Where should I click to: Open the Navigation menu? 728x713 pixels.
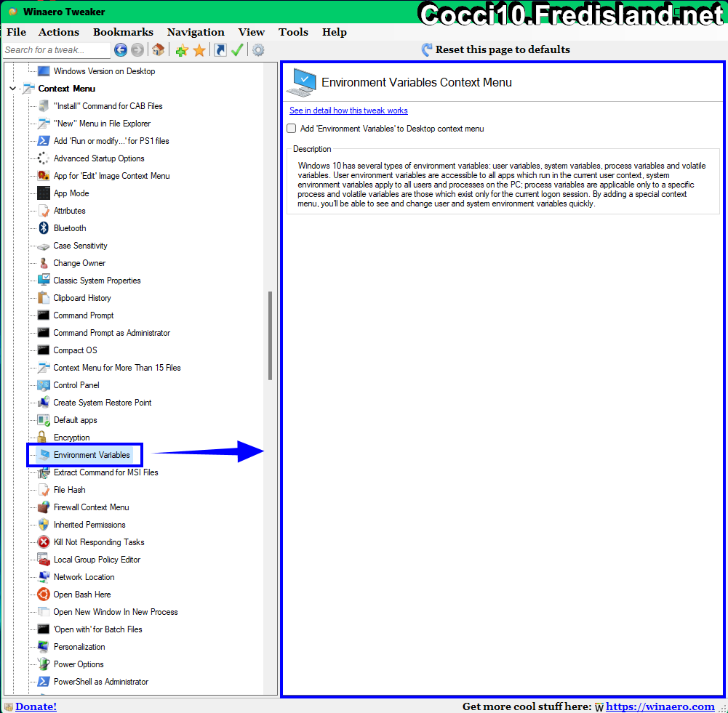[196, 32]
